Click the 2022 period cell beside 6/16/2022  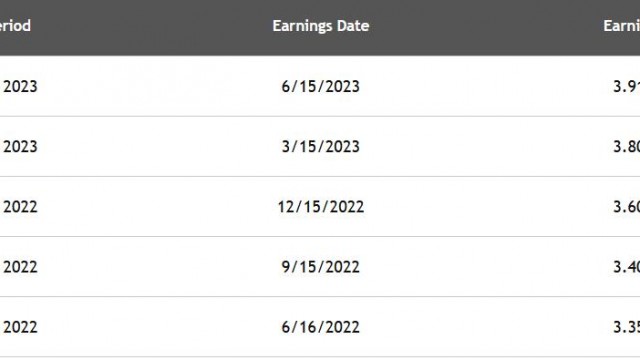(20, 327)
